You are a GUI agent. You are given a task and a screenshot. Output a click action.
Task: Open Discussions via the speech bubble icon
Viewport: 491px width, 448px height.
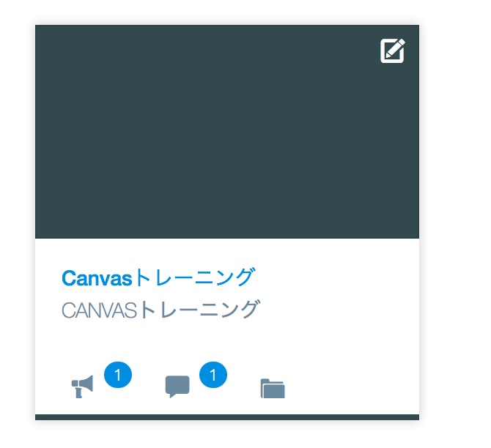coord(177,386)
